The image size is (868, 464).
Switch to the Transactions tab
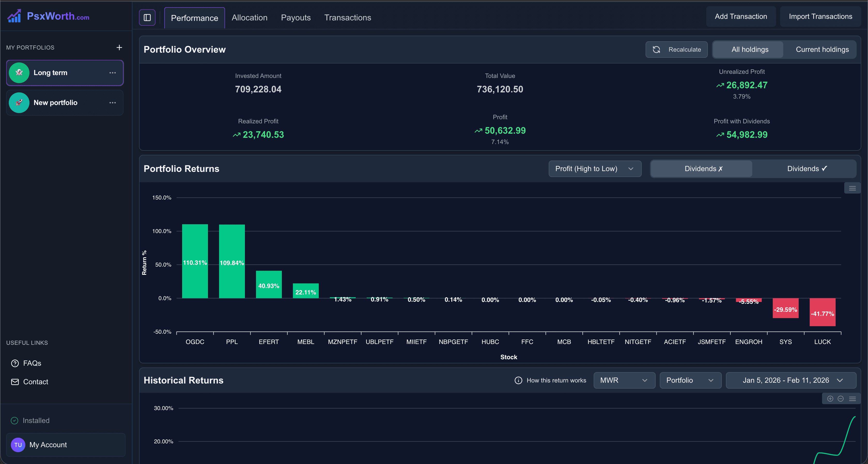348,18
